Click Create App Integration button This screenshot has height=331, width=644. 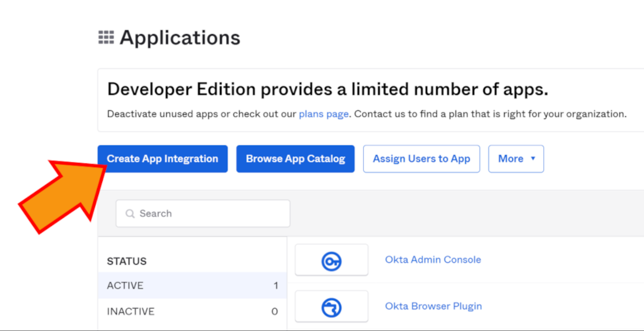click(x=163, y=159)
